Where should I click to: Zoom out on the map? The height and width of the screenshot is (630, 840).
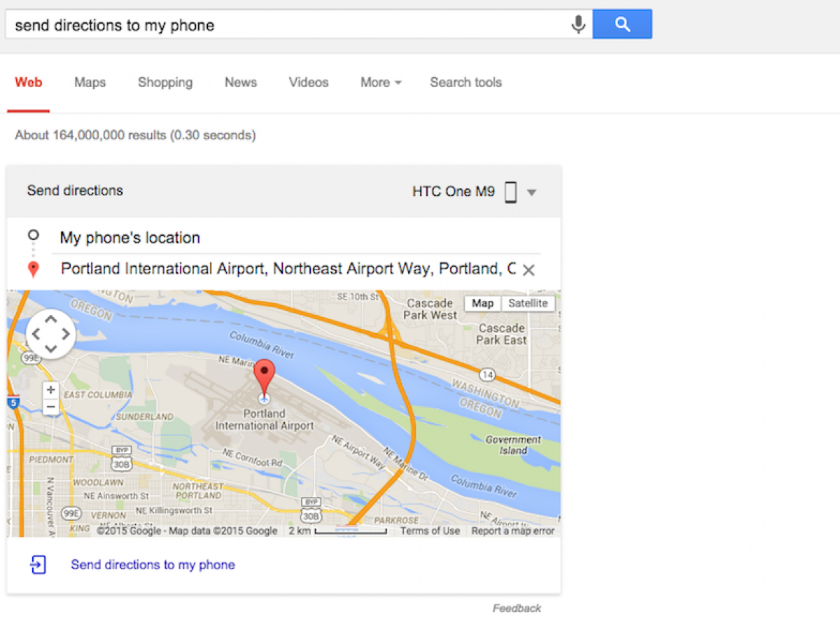pos(50,407)
